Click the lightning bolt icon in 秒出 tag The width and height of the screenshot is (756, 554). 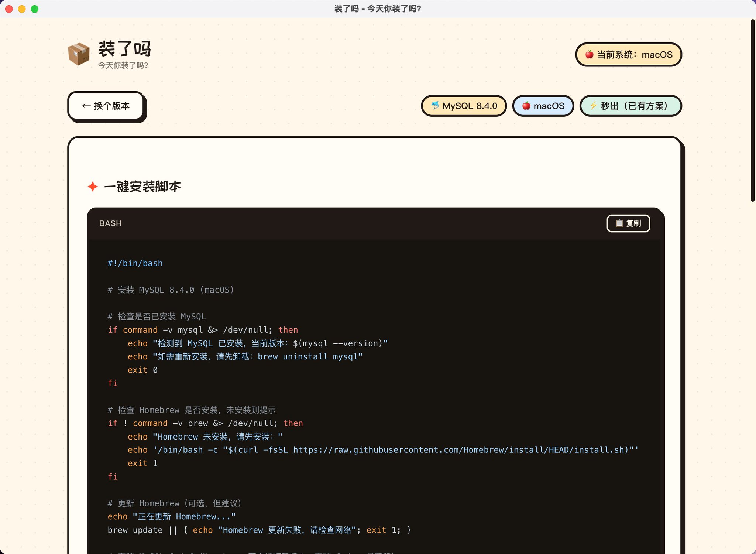pyautogui.click(x=594, y=106)
